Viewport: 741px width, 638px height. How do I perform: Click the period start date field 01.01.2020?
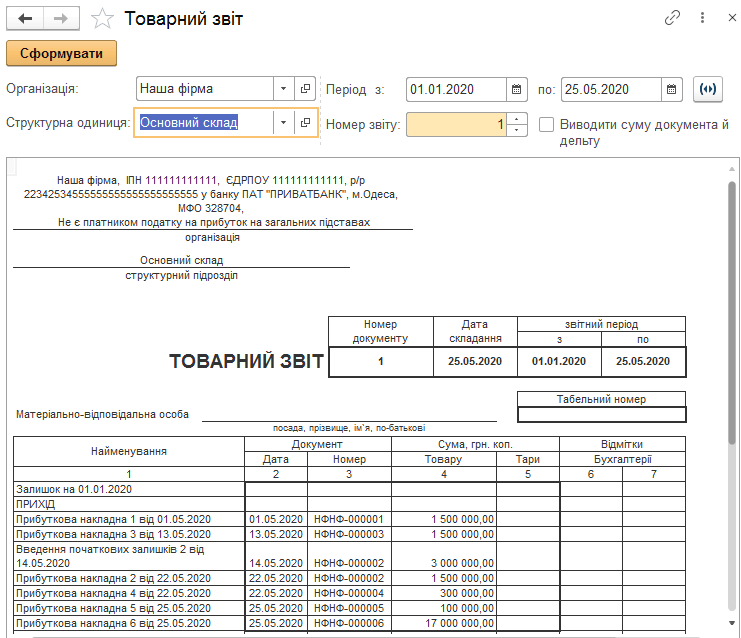coord(457,89)
